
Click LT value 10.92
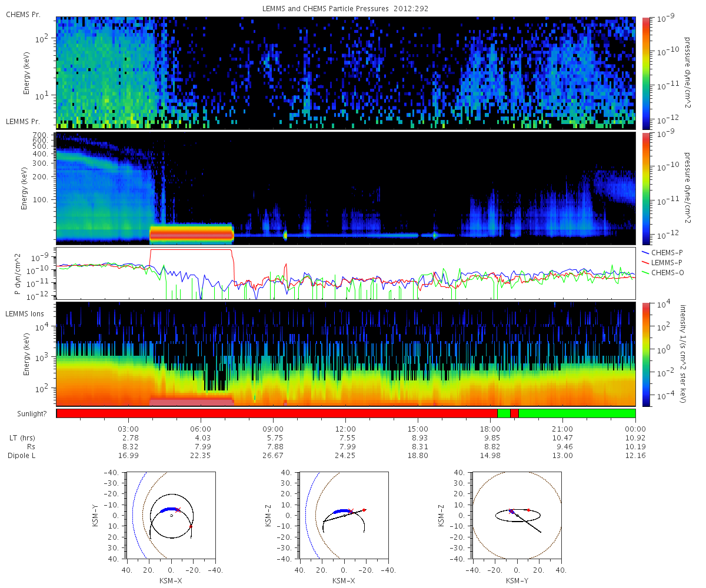click(635, 438)
